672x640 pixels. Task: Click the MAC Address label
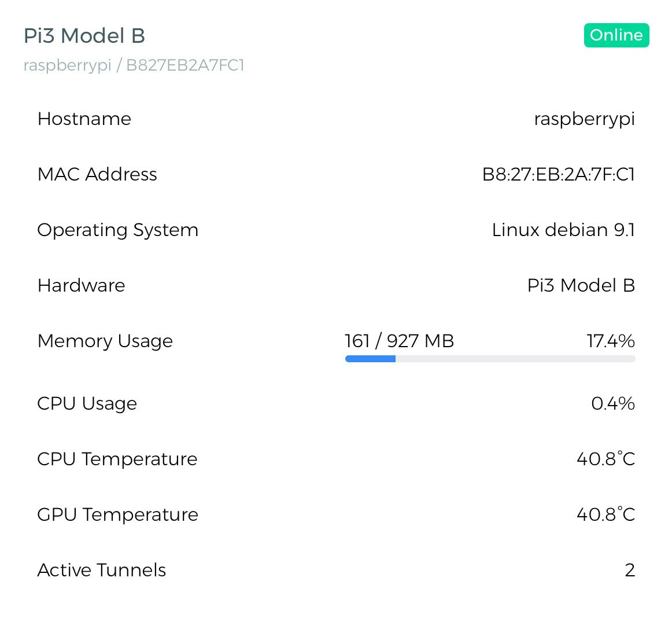[x=97, y=174]
